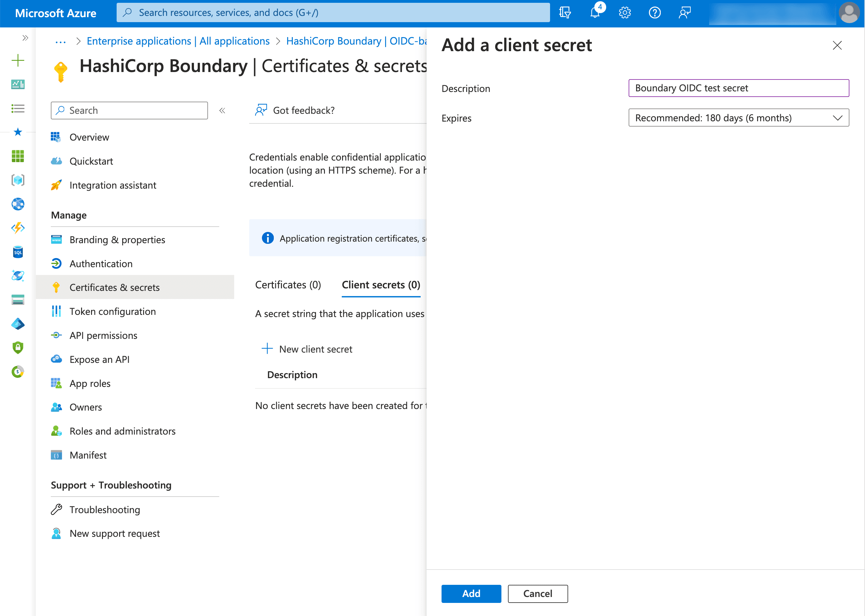Switch to the Client secrets (0) tab
This screenshot has height=616, width=865.
(381, 285)
